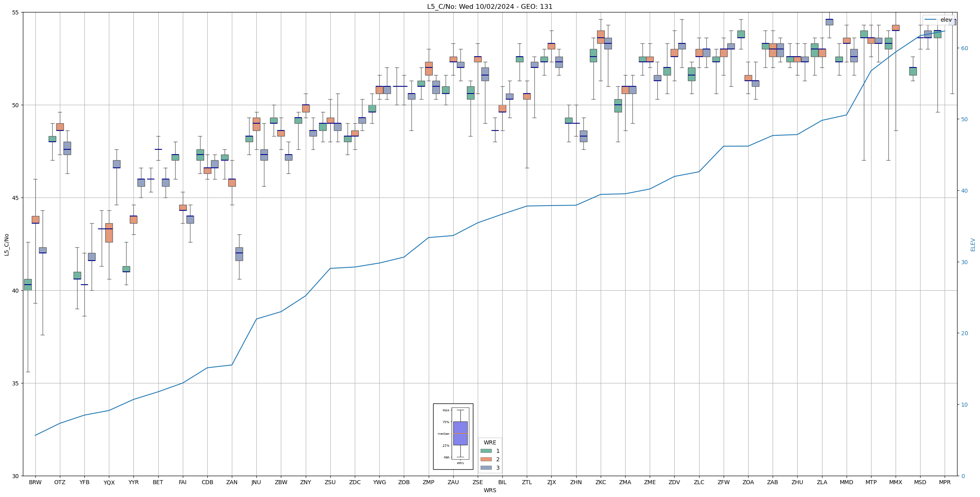Click the JNU station label
The height and width of the screenshot is (497, 980).
pos(256,482)
